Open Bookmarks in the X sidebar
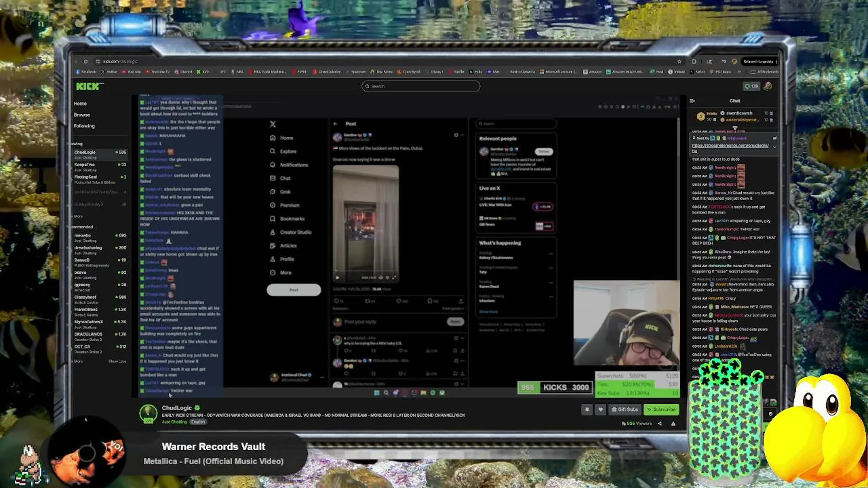This screenshot has height=488, width=868. [288, 218]
